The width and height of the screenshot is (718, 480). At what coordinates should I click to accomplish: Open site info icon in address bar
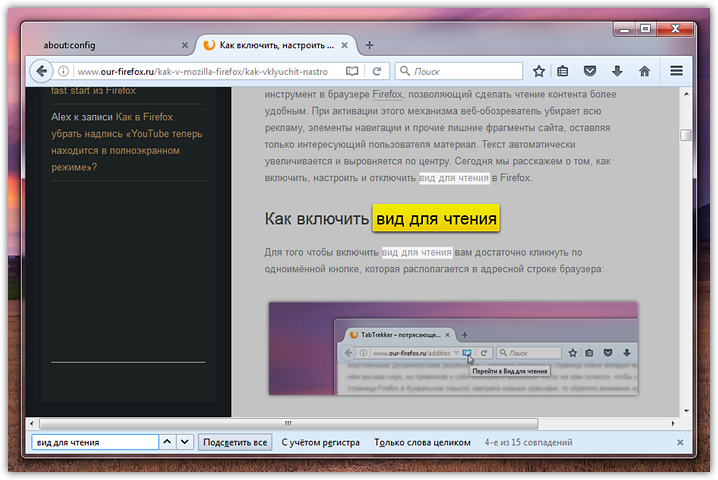[64, 71]
